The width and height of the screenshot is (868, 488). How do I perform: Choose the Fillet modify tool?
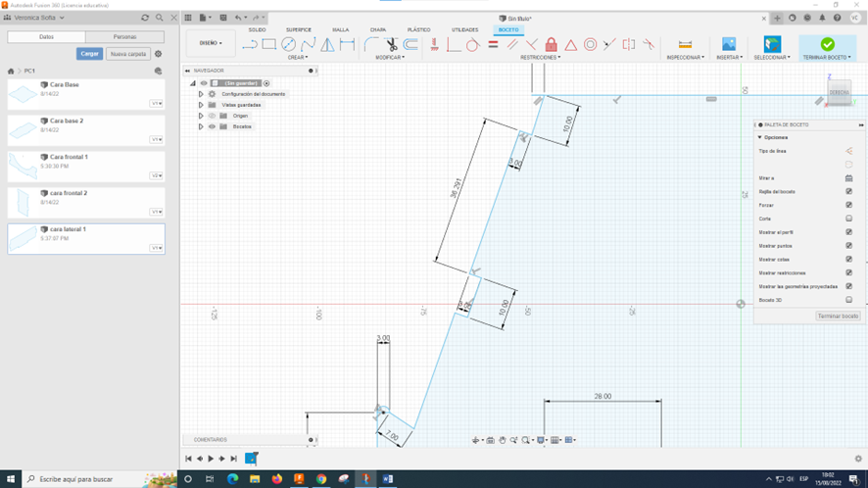coord(371,44)
